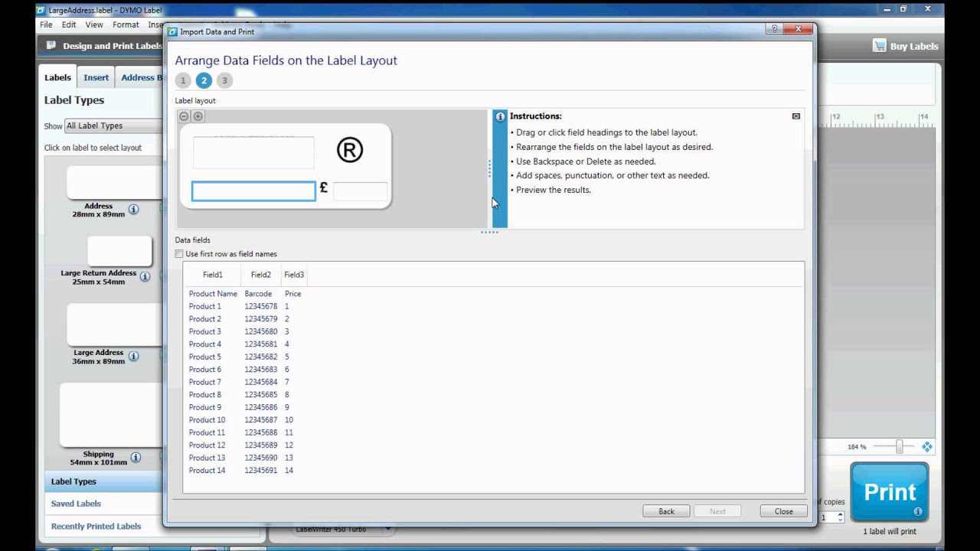
Task: Click the Buy Labels shopping cart icon
Action: [x=880, y=46]
